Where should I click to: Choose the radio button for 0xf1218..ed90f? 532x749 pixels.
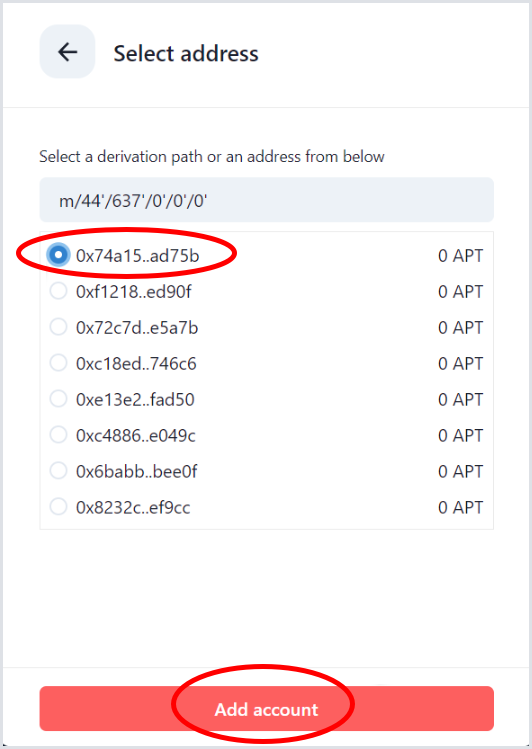[x=58, y=291]
